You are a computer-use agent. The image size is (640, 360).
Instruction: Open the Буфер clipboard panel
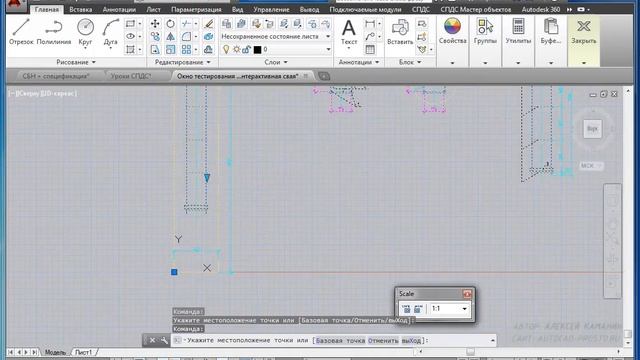tap(551, 32)
